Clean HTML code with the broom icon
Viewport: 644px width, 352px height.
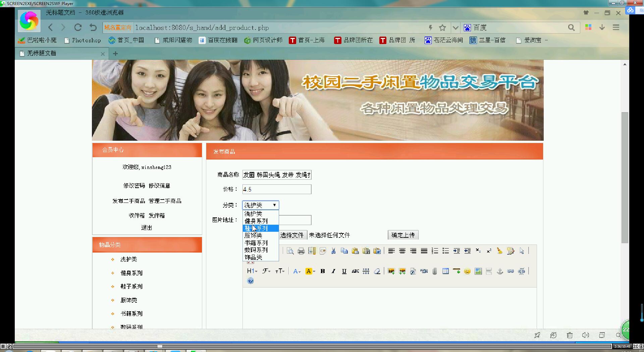tap(500, 251)
